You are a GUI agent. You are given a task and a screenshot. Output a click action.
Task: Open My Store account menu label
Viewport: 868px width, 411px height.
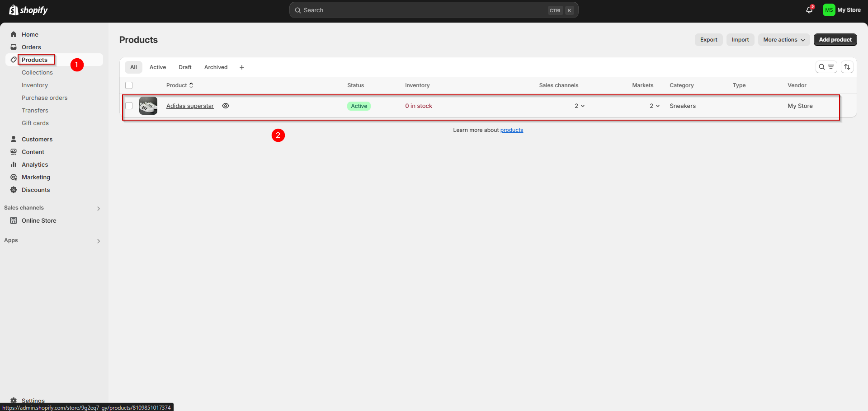coord(849,10)
